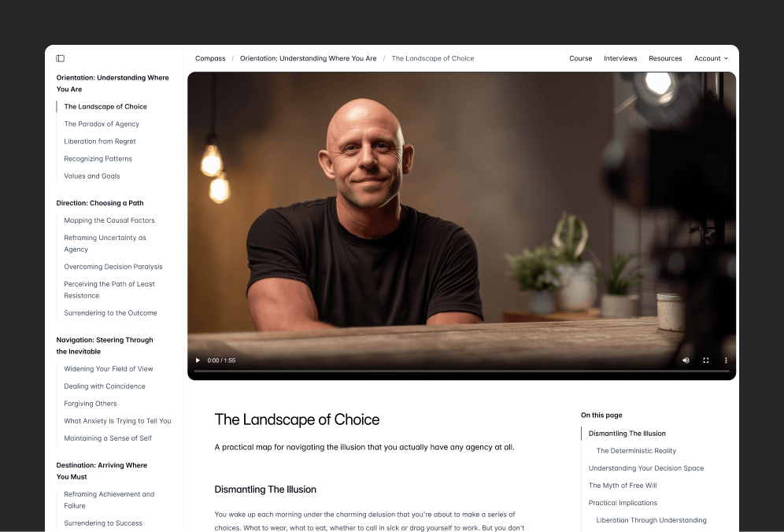
Task: Toggle the sidebar panel icon
Action: click(61, 58)
